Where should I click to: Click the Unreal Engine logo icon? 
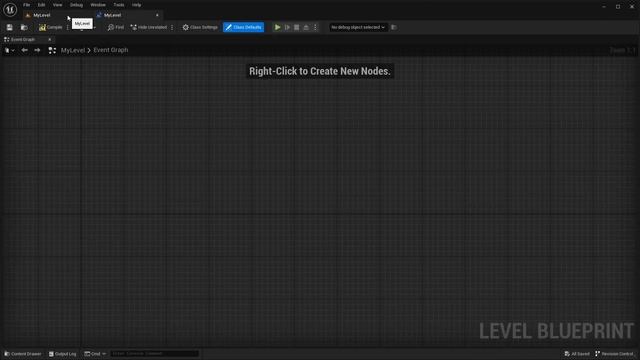pos(10,9)
